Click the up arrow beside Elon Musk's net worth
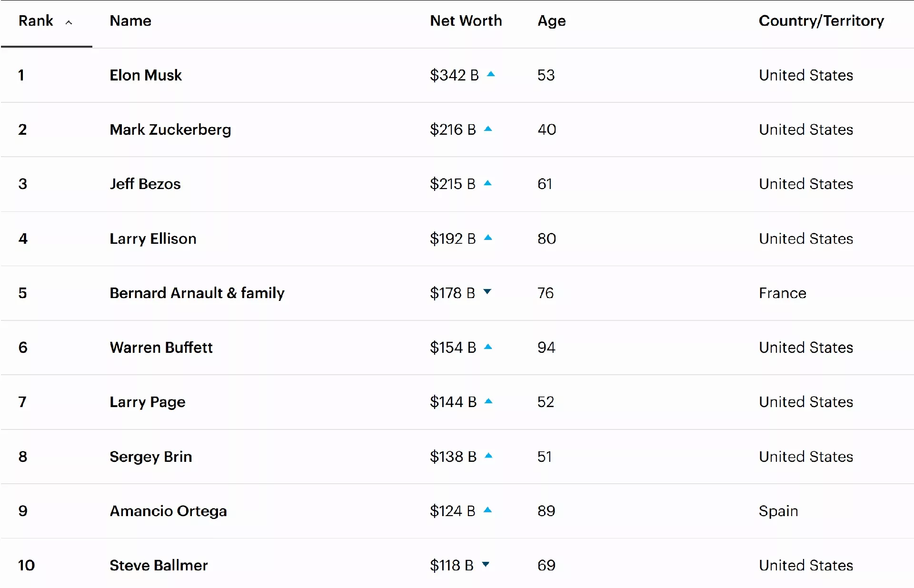Image resolution: width=914 pixels, height=588 pixels. coord(491,74)
